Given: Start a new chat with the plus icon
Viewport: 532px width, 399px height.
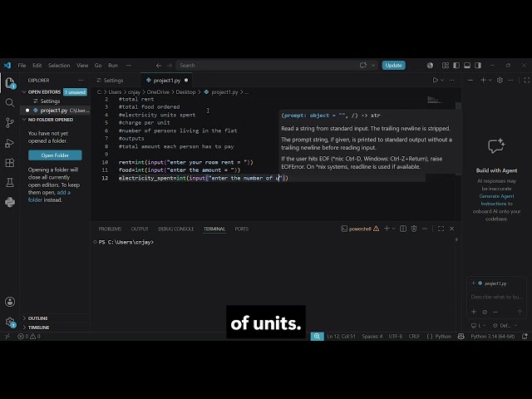Looking at the screenshot, I should [484, 80].
